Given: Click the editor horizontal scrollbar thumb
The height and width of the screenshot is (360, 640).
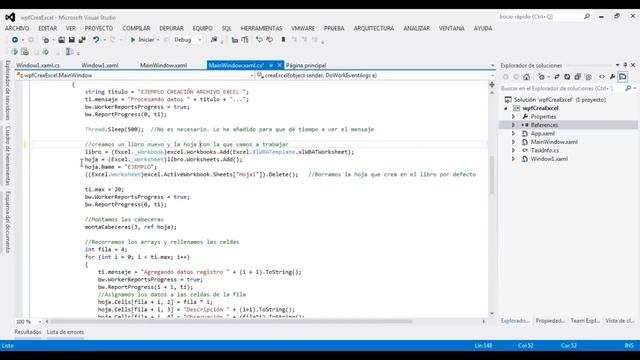Looking at the screenshot, I should tap(231, 322).
